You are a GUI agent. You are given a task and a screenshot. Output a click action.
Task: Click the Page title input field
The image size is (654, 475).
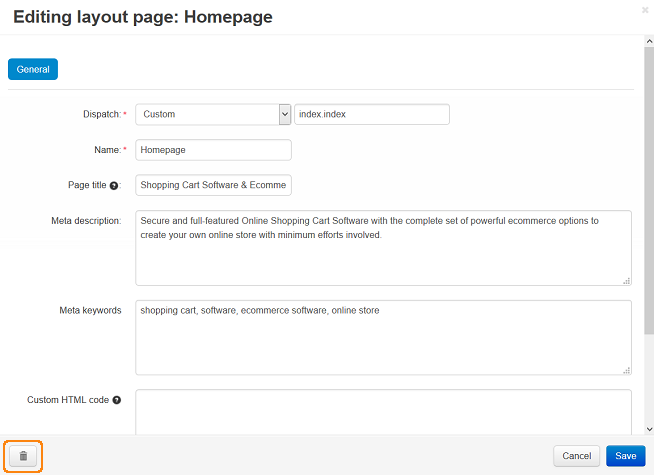(x=213, y=185)
